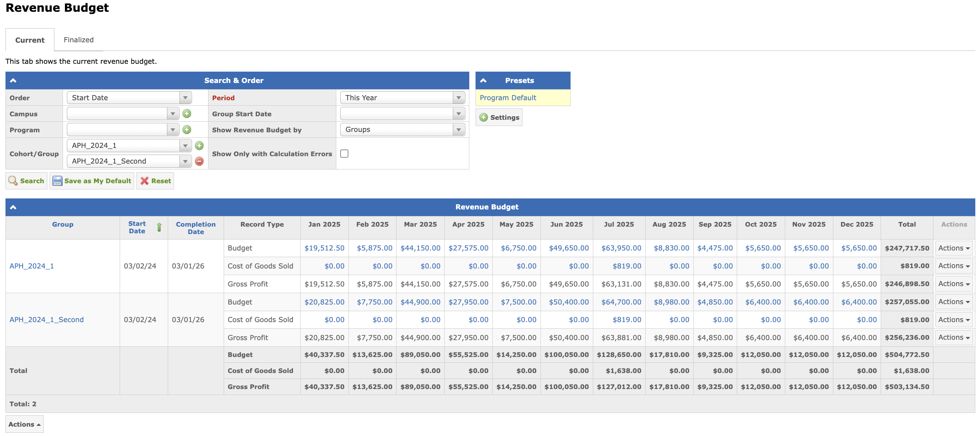The image size is (980, 436).
Task: Open the Period dropdown showing This Year
Action: 402,98
